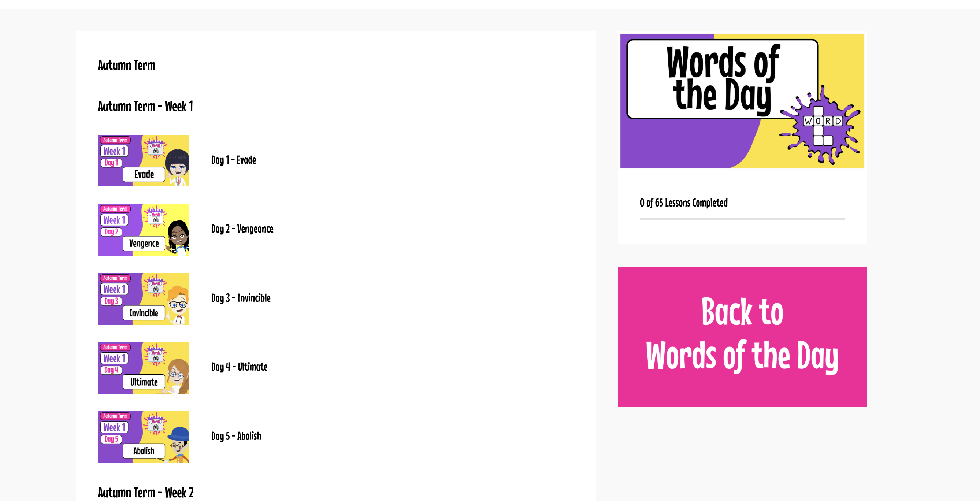
Task: Open Day 4 - Ultimate lesson link
Action: [239, 367]
